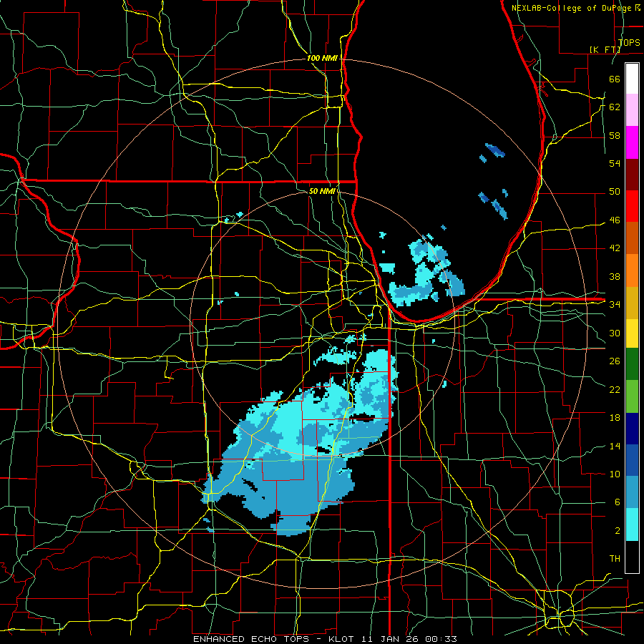The width and height of the screenshot is (644, 644).
Task: Click the white color band above 66
Action: (x=632, y=79)
